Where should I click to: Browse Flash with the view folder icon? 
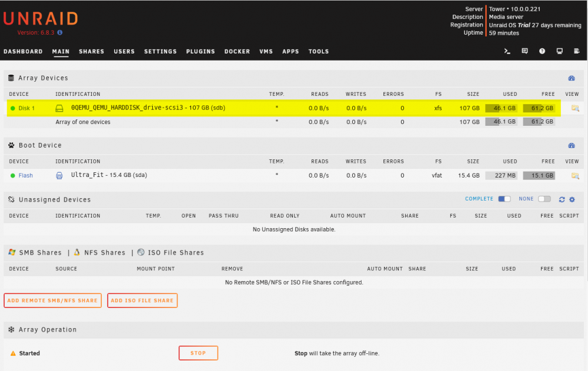click(575, 176)
